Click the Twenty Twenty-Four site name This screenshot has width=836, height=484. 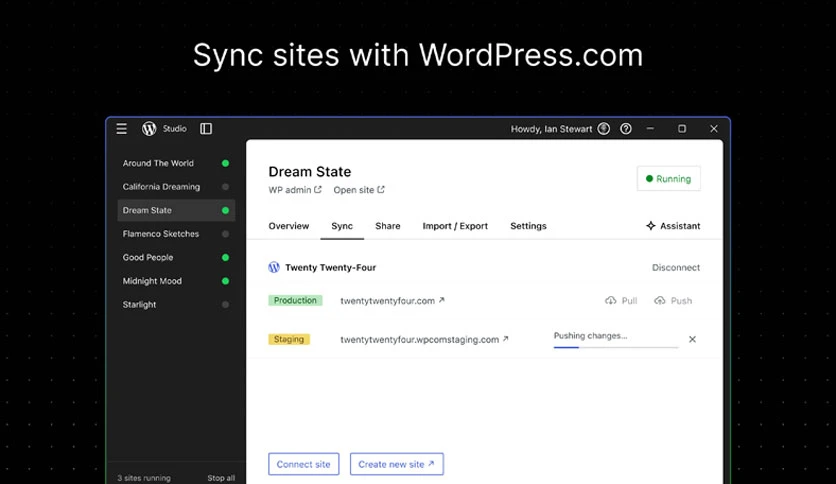pyautogui.click(x=331, y=268)
